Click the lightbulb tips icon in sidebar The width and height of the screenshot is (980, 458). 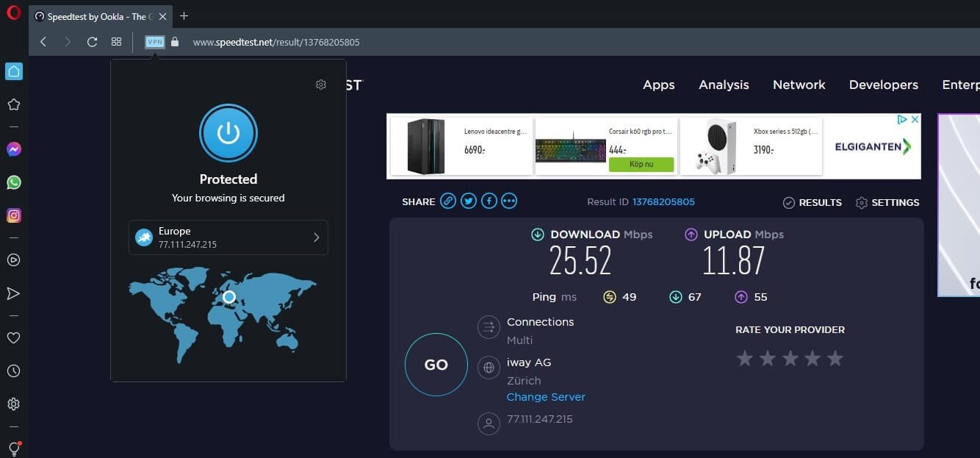coord(13,448)
